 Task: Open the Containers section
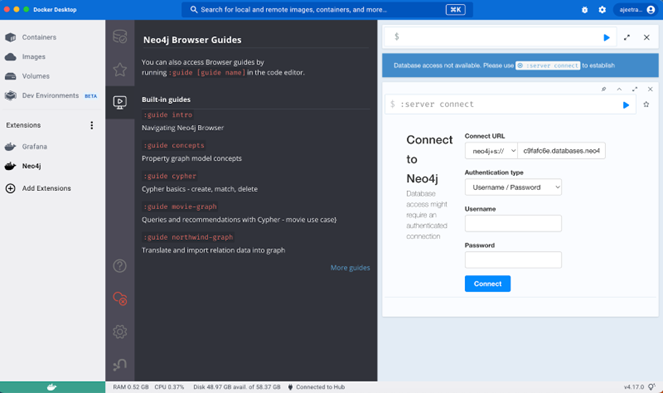click(x=39, y=37)
